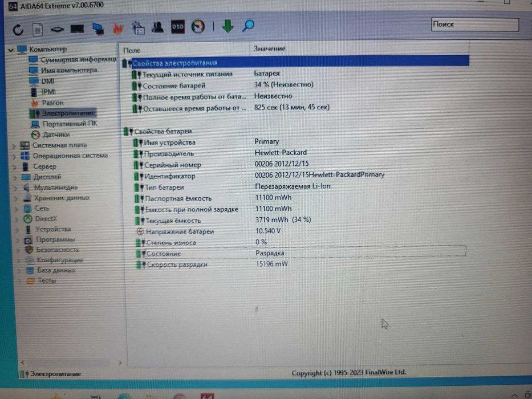The height and width of the screenshot is (399, 532).
Task: Click the green download arrow icon
Action: pyautogui.click(x=228, y=26)
